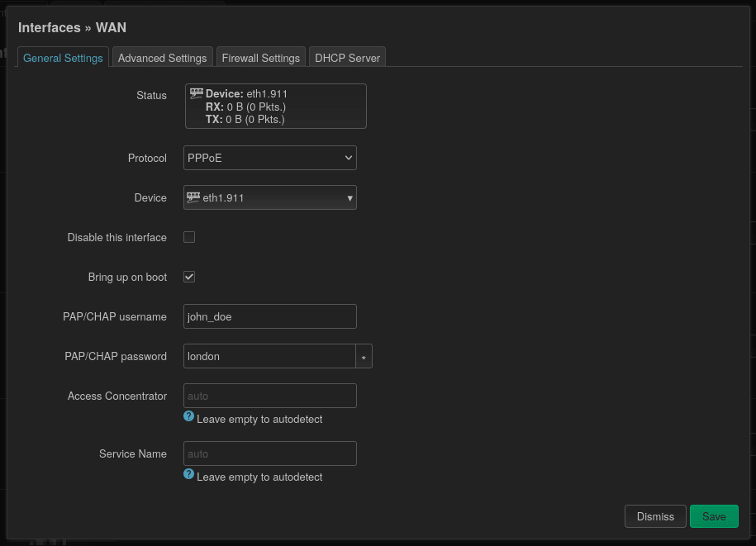Switch to the Advanced Settings tab

tap(162, 58)
